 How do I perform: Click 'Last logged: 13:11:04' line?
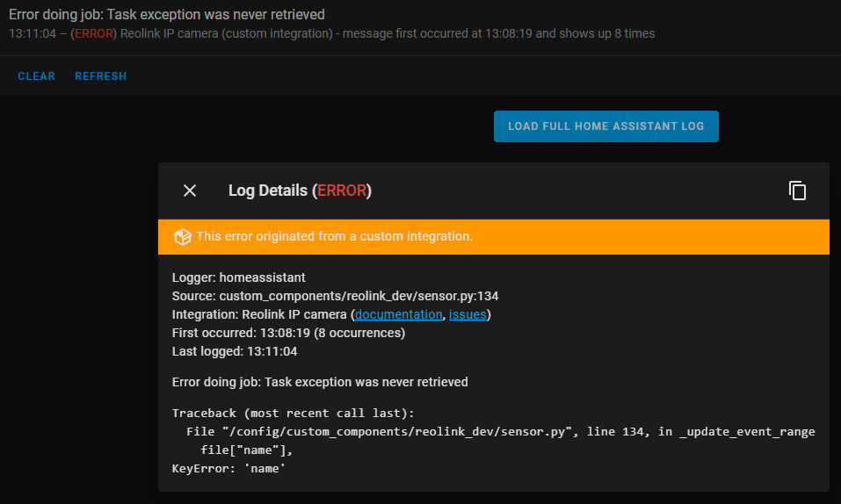click(x=235, y=351)
